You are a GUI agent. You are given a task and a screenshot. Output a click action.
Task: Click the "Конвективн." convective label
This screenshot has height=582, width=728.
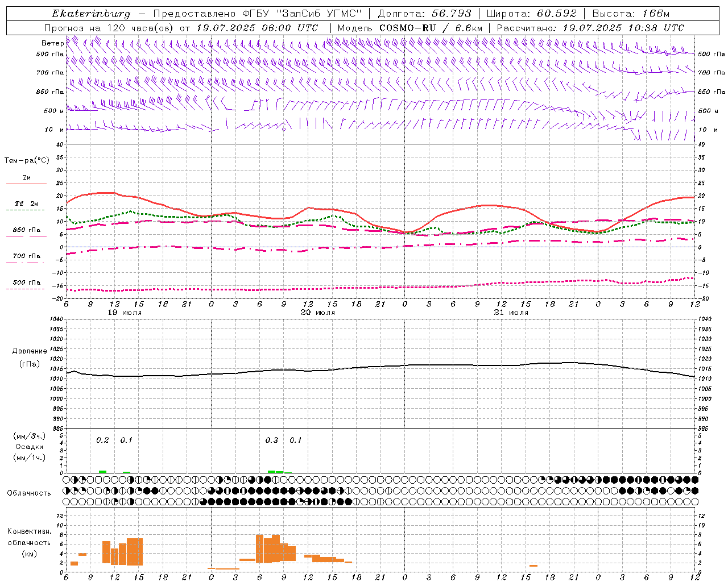pos(30,531)
